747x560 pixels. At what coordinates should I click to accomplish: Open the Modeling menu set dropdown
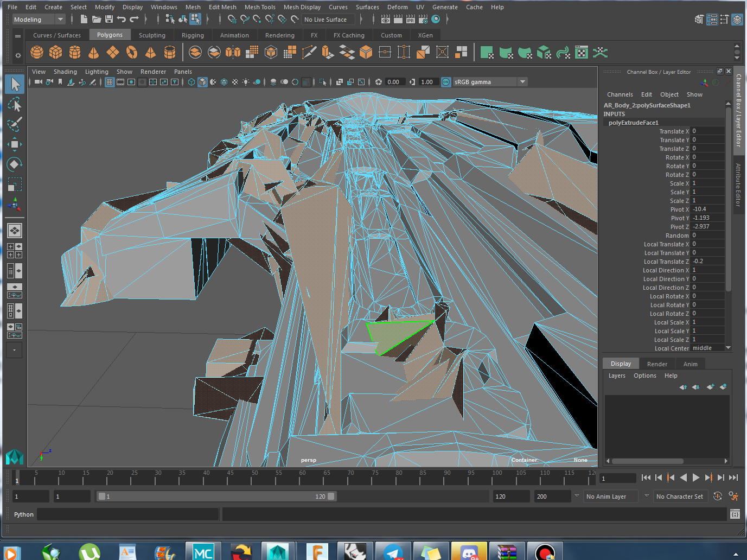coord(60,20)
